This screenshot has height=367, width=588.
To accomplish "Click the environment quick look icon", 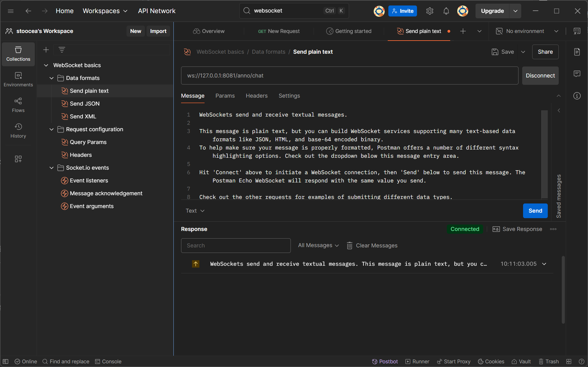I will [577, 31].
